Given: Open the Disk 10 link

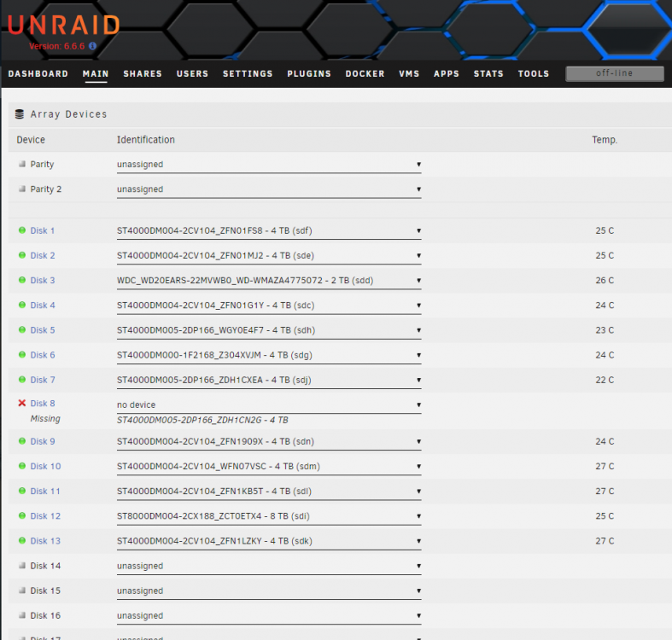Looking at the screenshot, I should tap(45, 466).
